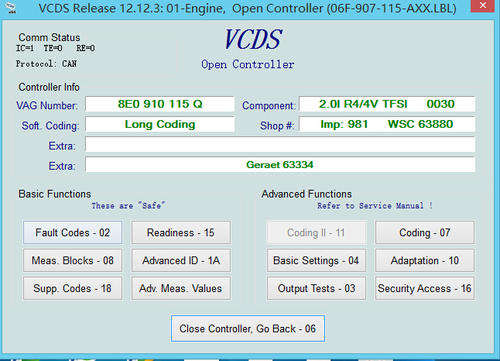The height and width of the screenshot is (361, 500).
Task: Click the Comm Status label
Action: (x=49, y=37)
